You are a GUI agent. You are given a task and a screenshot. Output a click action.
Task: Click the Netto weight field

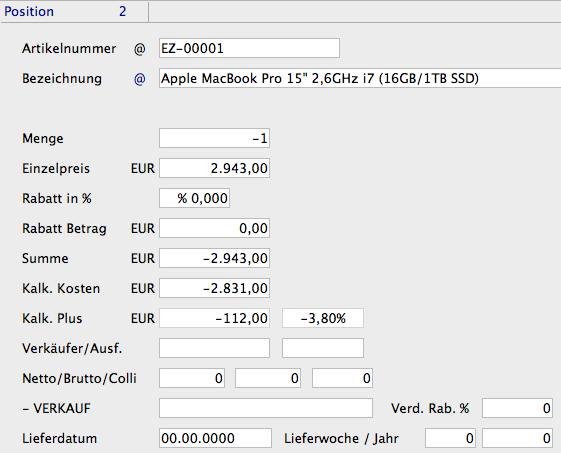192,378
